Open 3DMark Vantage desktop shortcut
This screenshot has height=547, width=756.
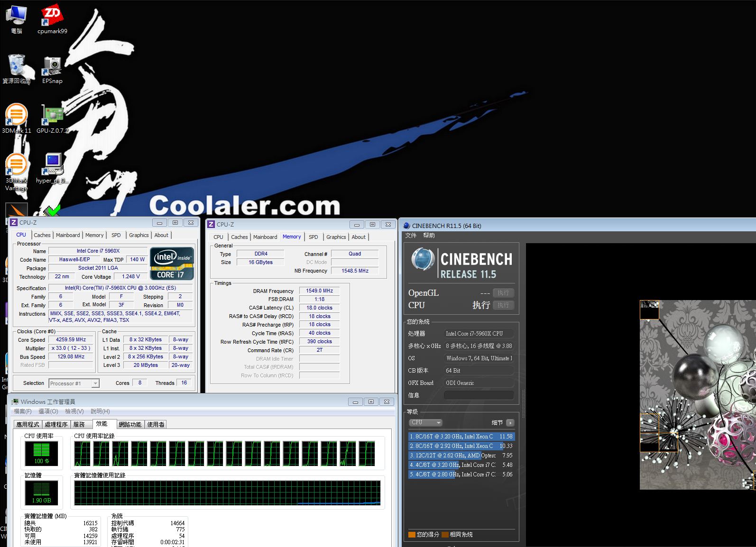[x=16, y=172]
